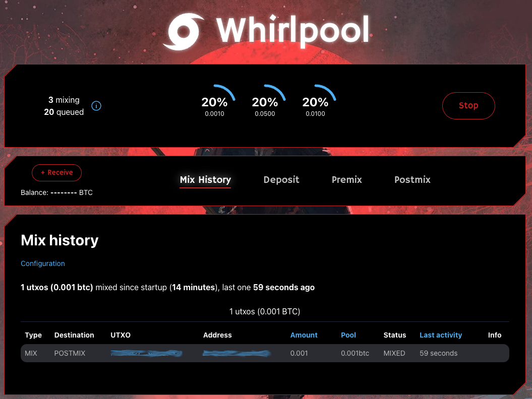Click the Whirlpool swirl logo

tap(184, 32)
